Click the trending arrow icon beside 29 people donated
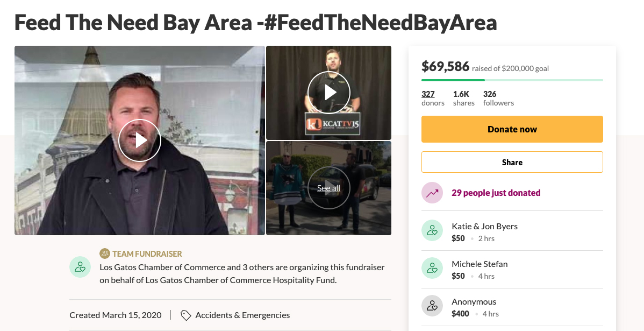644x331 pixels. click(432, 193)
